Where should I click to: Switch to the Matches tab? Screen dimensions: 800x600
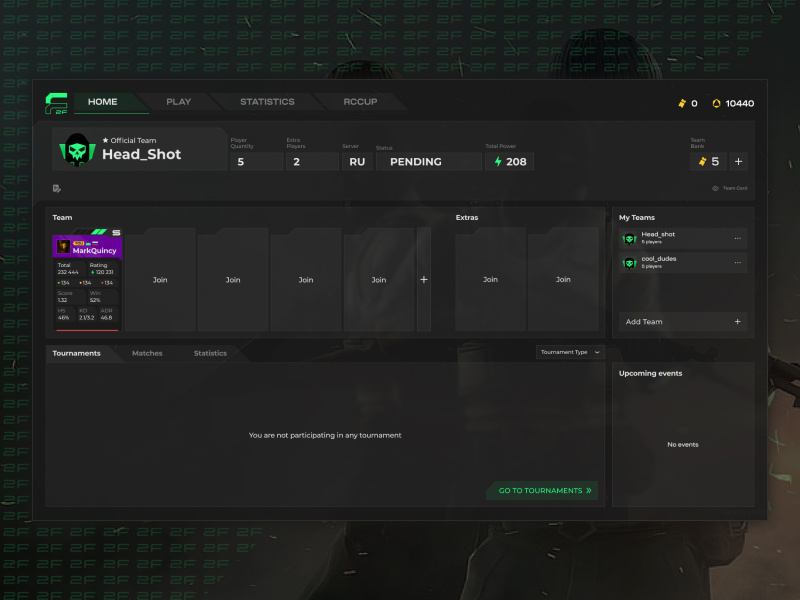tap(147, 352)
